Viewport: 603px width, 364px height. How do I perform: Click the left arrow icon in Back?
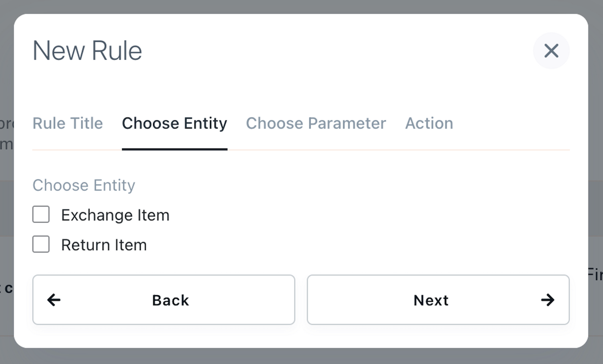coord(54,300)
